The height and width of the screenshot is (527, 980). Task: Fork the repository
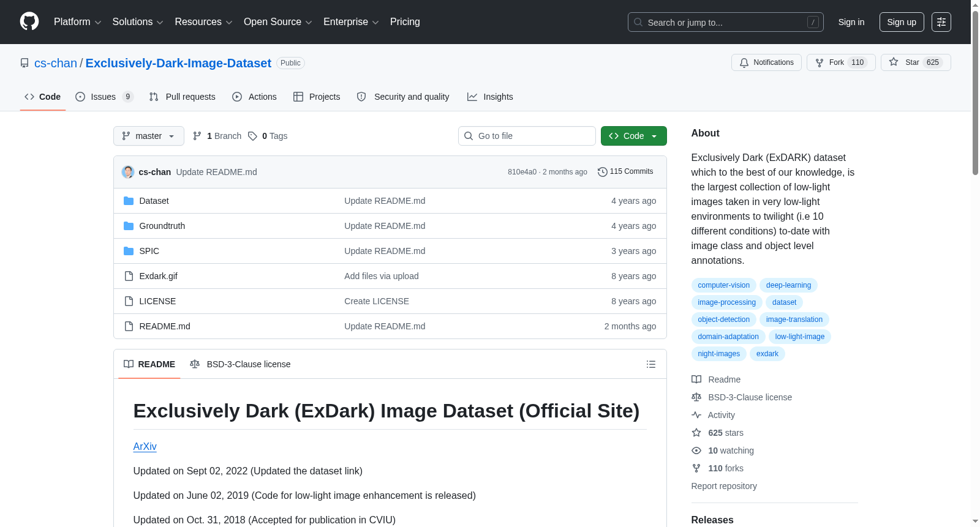click(x=841, y=62)
